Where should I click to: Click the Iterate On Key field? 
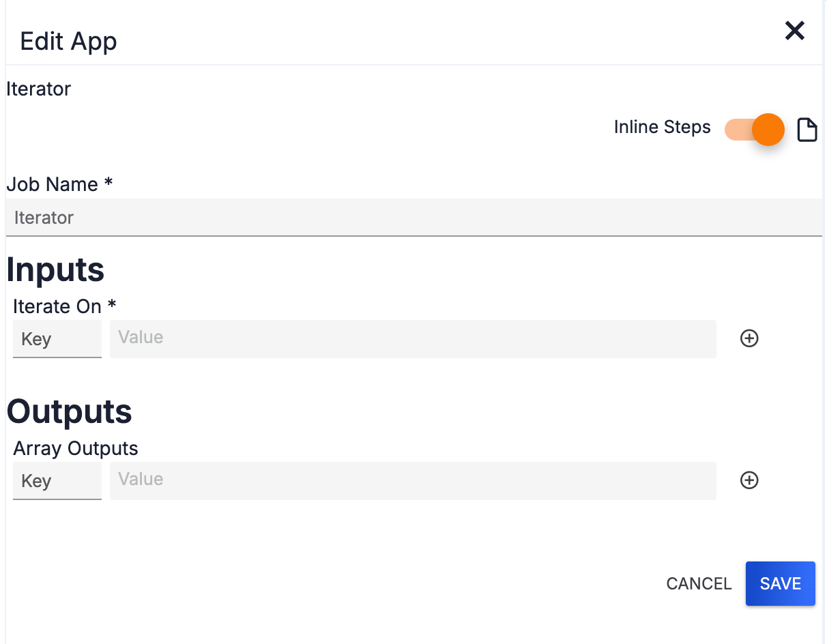click(x=57, y=338)
